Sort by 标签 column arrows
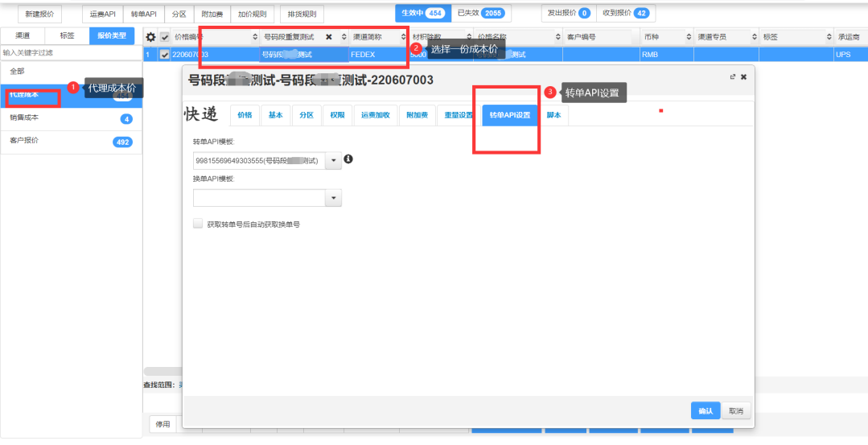This screenshot has height=445, width=868. (829, 37)
